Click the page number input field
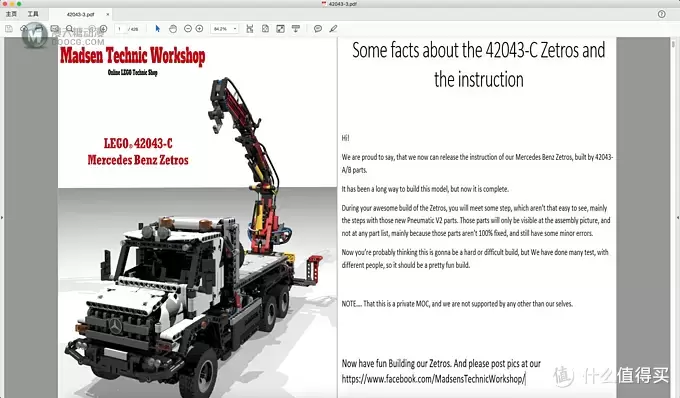The height and width of the screenshot is (398, 680). pos(122,29)
